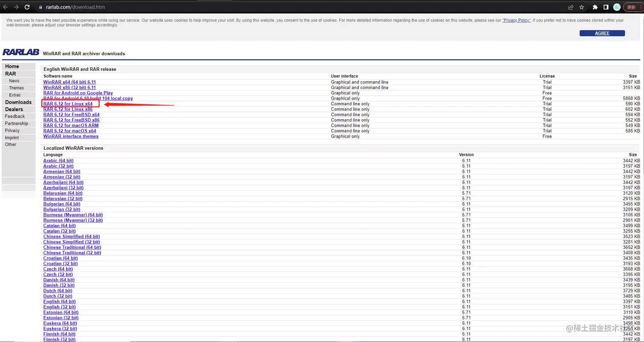644x342 pixels.
Task: Download Croatian (64 bit) WinRAR
Action: point(60,258)
